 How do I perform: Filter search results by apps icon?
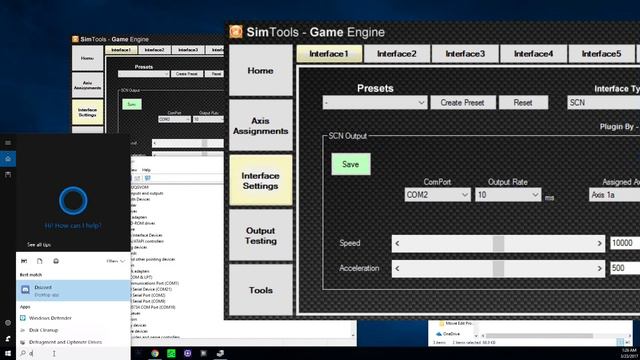24,261
